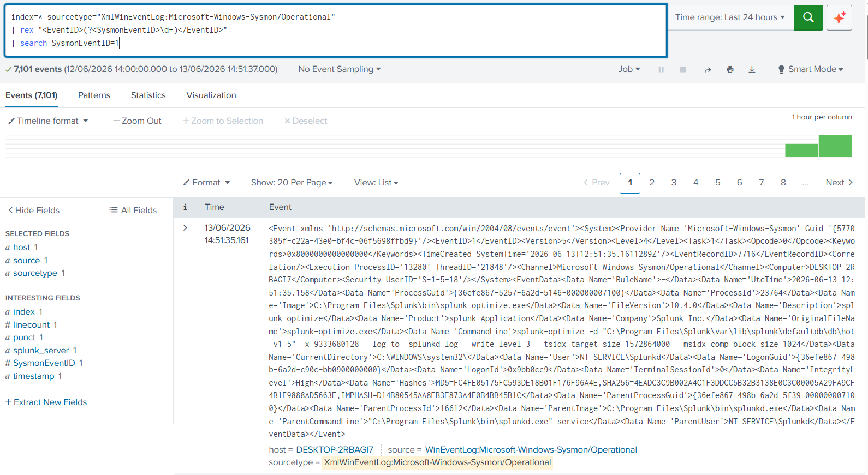Switch to the Patterns tab
868x475 pixels.
94,95
